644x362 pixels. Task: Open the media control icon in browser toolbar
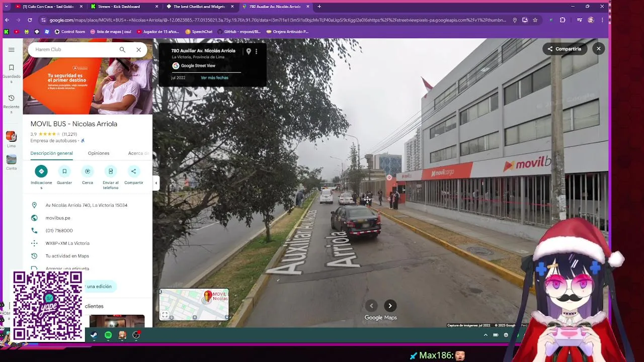[x=580, y=20]
